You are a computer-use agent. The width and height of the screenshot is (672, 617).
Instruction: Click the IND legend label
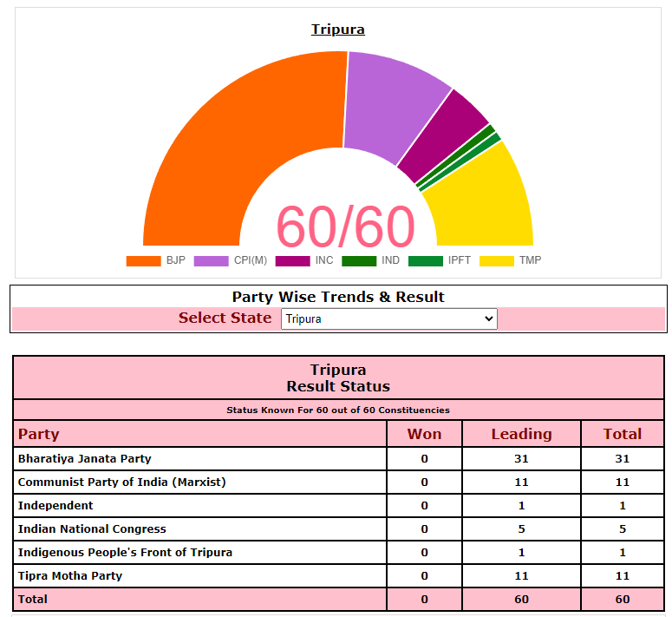click(x=390, y=260)
